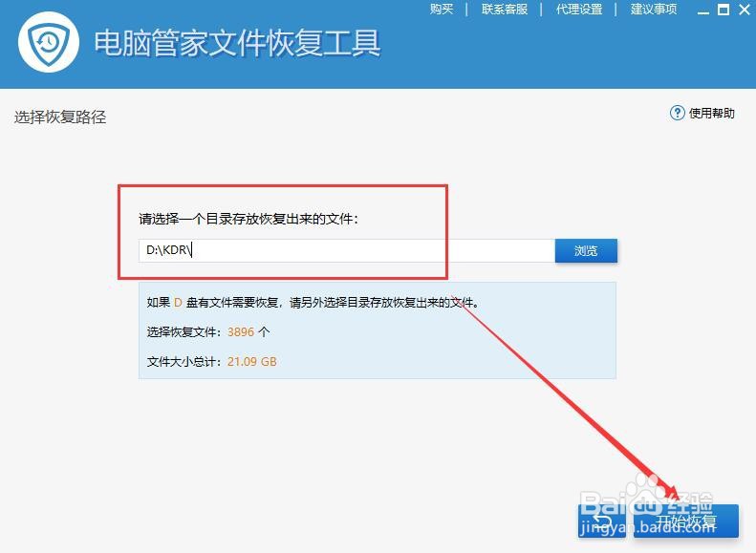Open 代理设置 proxy settings

pos(578,10)
